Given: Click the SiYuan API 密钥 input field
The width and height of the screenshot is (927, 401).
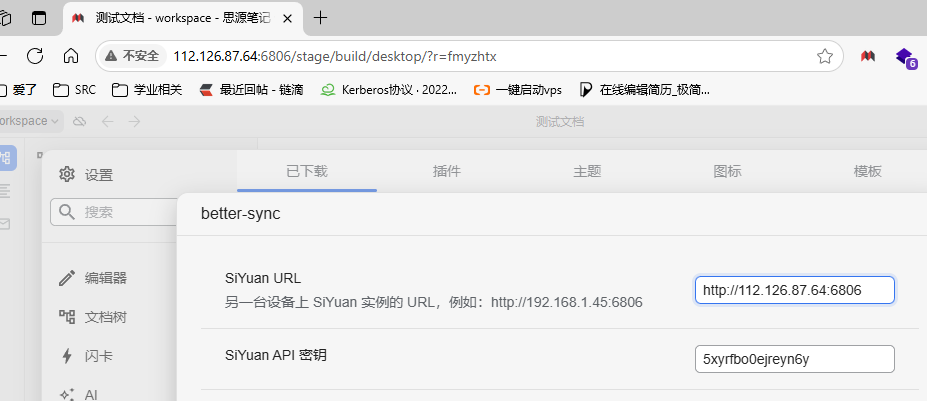Looking at the screenshot, I should coord(795,359).
